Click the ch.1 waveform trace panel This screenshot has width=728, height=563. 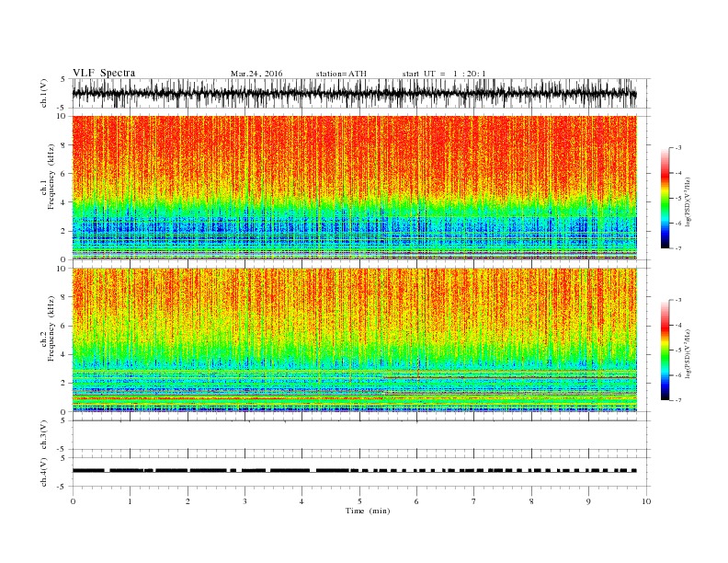[x=361, y=93]
